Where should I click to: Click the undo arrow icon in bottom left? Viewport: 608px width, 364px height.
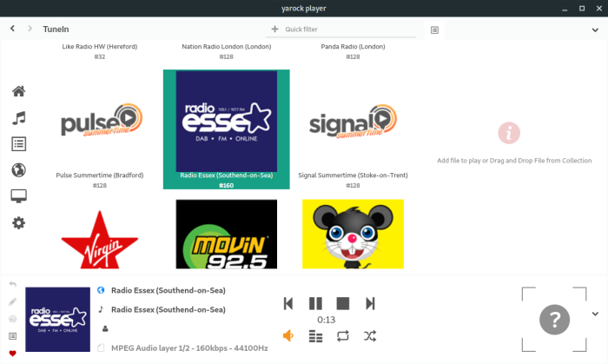pos(12,285)
